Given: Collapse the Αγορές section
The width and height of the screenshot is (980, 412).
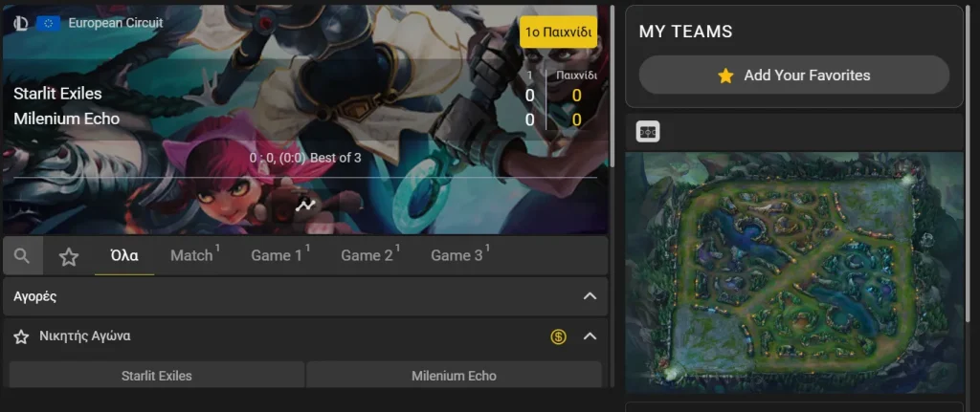Looking at the screenshot, I should pos(590,296).
